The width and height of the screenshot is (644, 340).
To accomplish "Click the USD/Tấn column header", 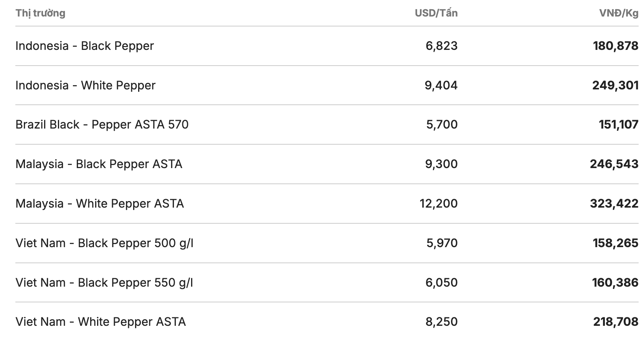I will coord(436,13).
